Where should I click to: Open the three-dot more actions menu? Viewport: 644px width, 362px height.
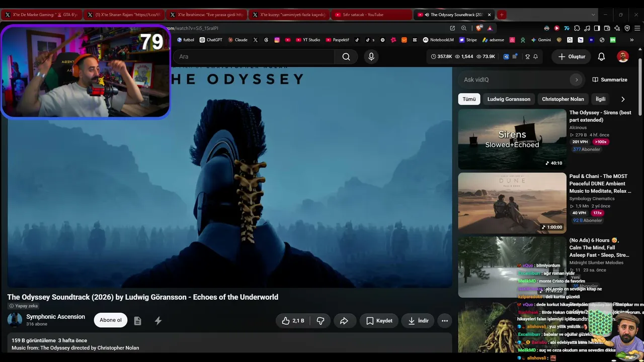[445, 321]
